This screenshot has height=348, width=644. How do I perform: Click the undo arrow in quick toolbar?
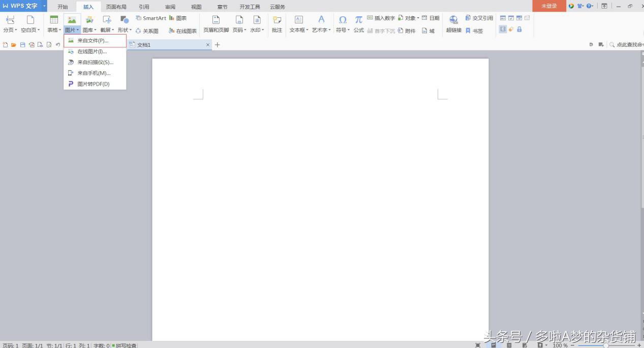coord(58,45)
